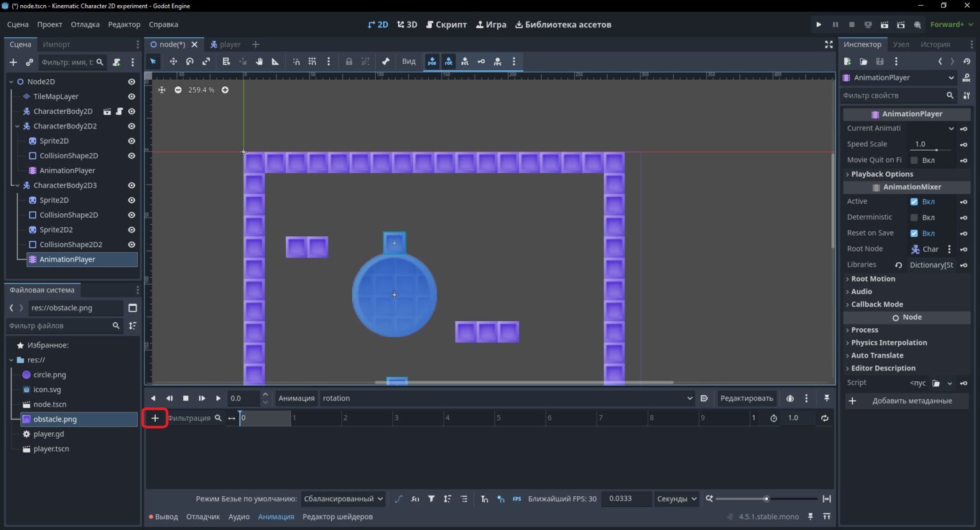Activate the Scale Mode tool
Viewport: 980px width, 530px height.
click(x=206, y=61)
